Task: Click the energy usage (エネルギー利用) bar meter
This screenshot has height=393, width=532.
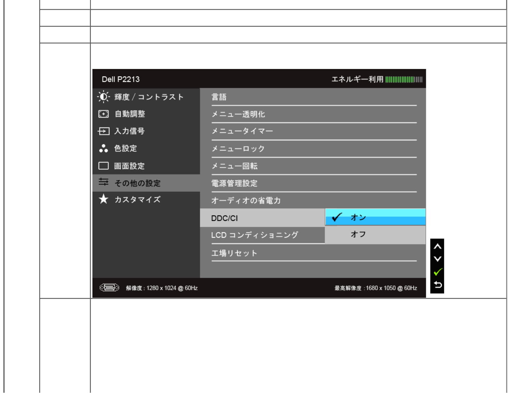Action: point(404,80)
